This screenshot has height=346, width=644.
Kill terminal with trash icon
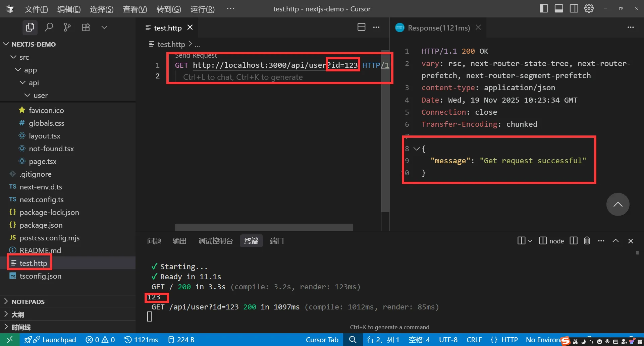point(587,241)
